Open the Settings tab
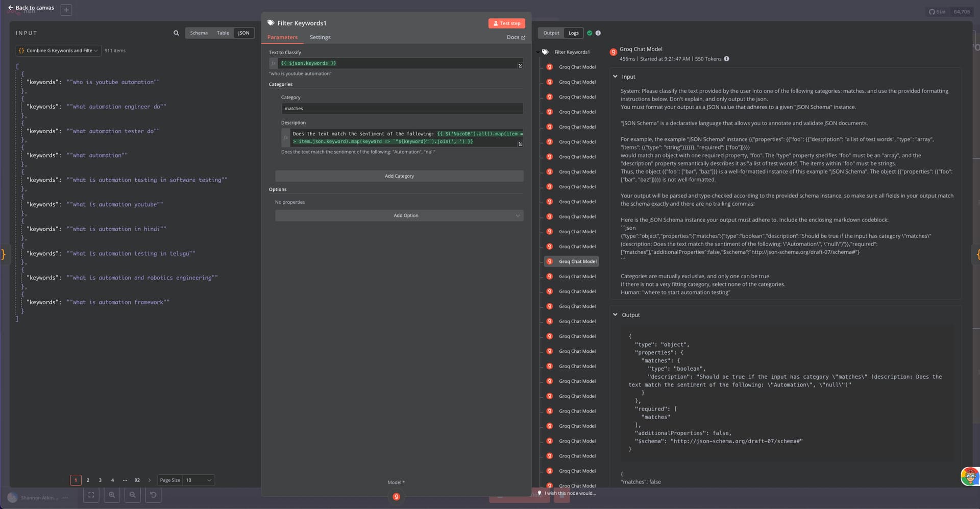Viewport: 980px width, 509px height. pyautogui.click(x=320, y=37)
